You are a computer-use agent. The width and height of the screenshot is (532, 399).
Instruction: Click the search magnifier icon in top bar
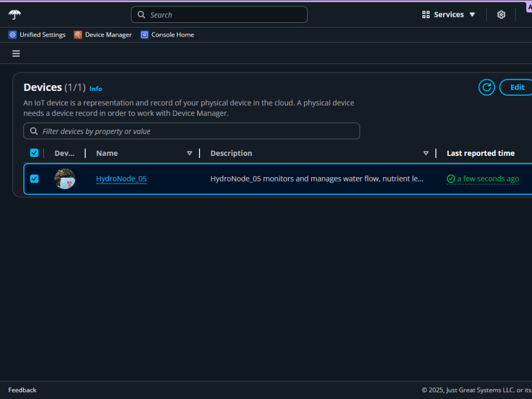click(141, 14)
